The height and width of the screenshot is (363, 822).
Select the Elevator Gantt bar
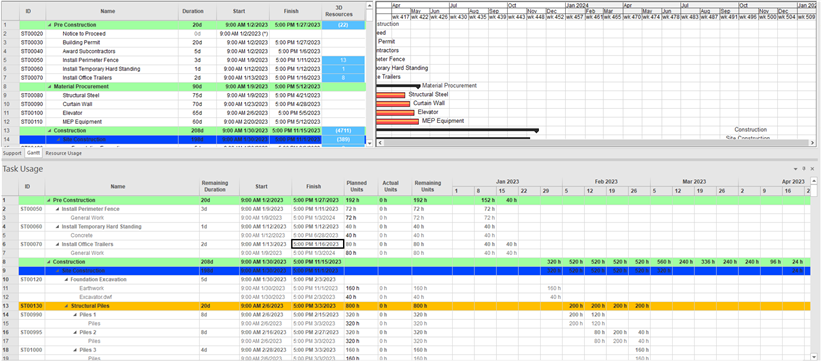point(395,112)
